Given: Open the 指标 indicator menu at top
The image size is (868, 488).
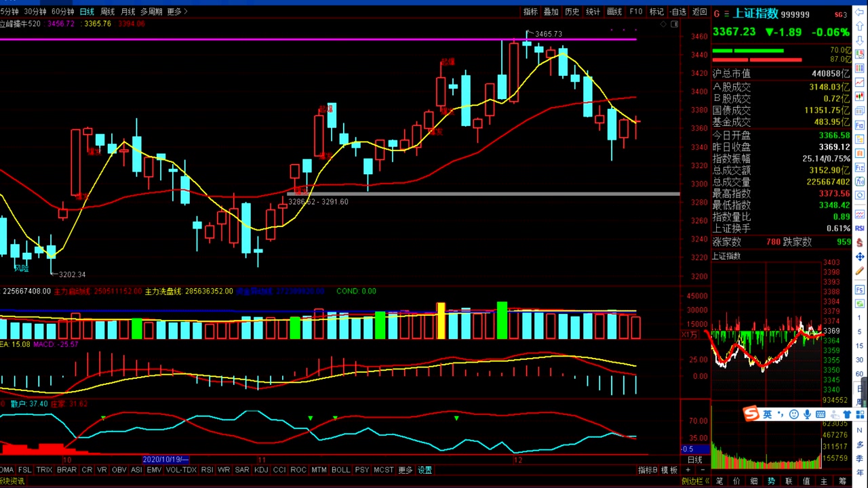Looking at the screenshot, I should click(x=530, y=12).
